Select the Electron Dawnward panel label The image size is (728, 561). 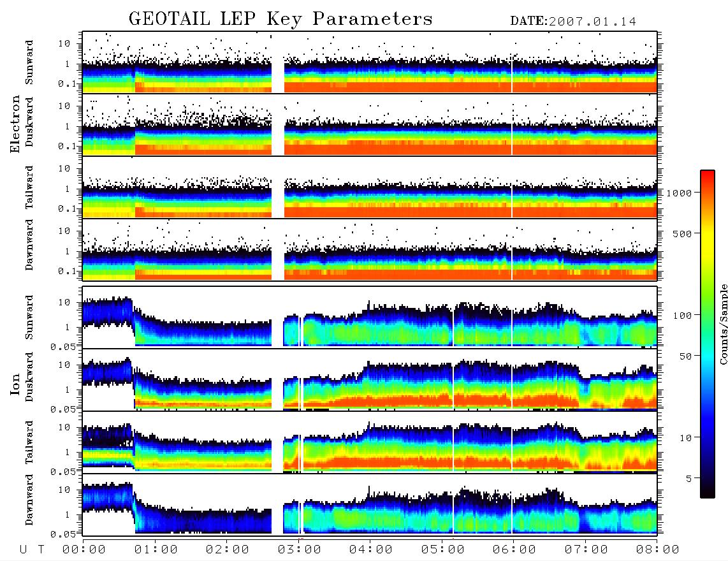pyautogui.click(x=29, y=245)
